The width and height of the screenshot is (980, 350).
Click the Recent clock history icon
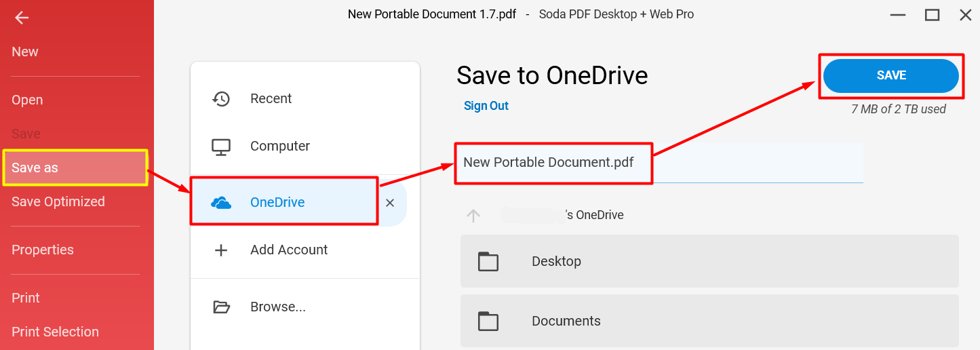click(221, 98)
